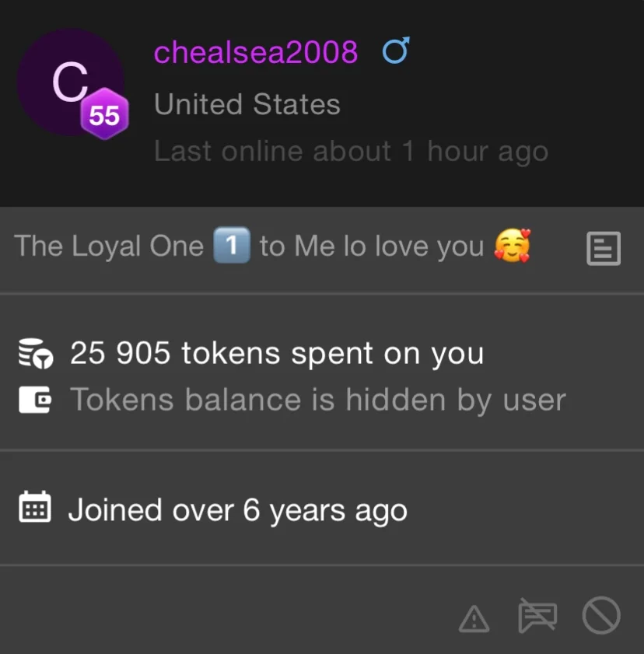
Task: Click the 25 905 tokens spent text
Action: 276,354
